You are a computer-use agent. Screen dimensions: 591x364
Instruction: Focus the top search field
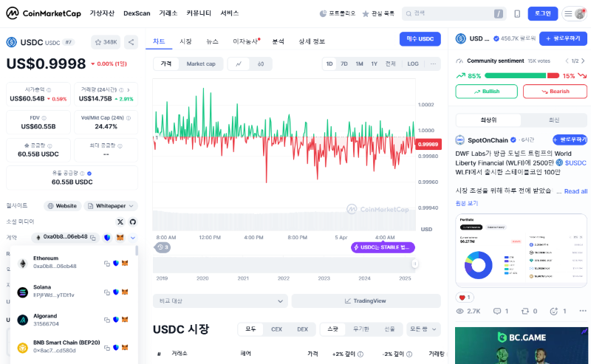(454, 13)
